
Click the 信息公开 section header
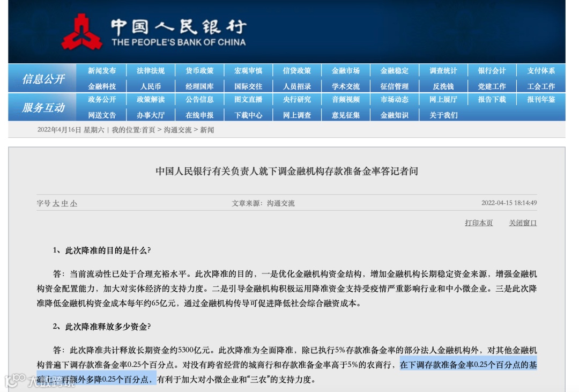pyautogui.click(x=43, y=79)
